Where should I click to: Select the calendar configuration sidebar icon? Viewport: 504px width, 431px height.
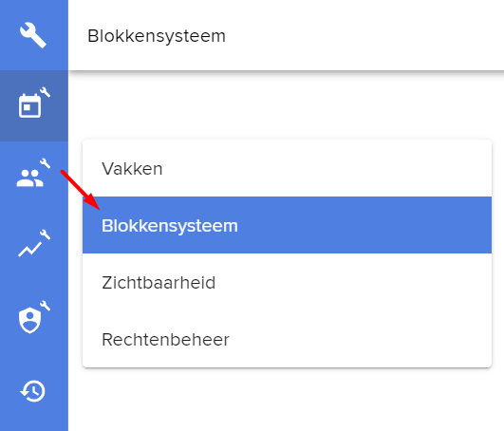click(x=34, y=105)
